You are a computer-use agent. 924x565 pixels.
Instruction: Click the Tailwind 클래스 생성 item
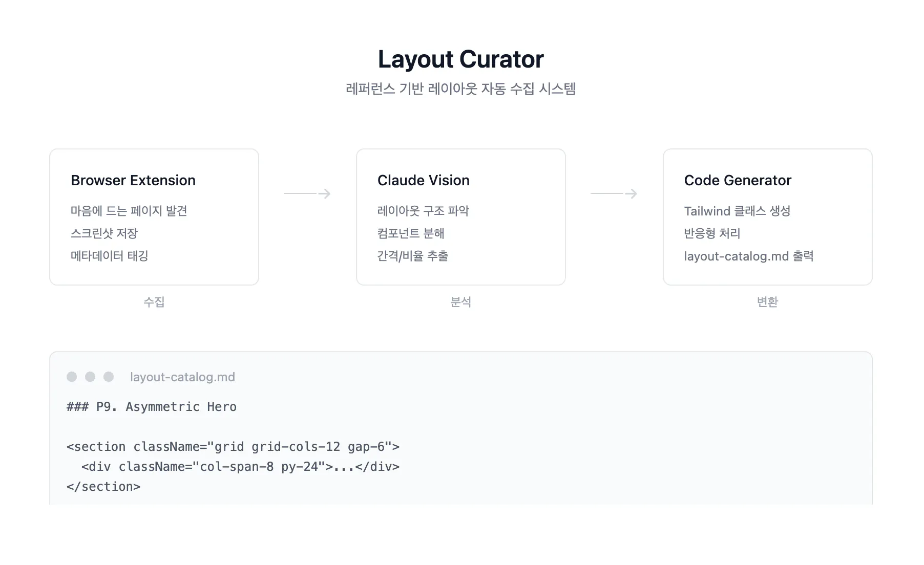coord(737,211)
